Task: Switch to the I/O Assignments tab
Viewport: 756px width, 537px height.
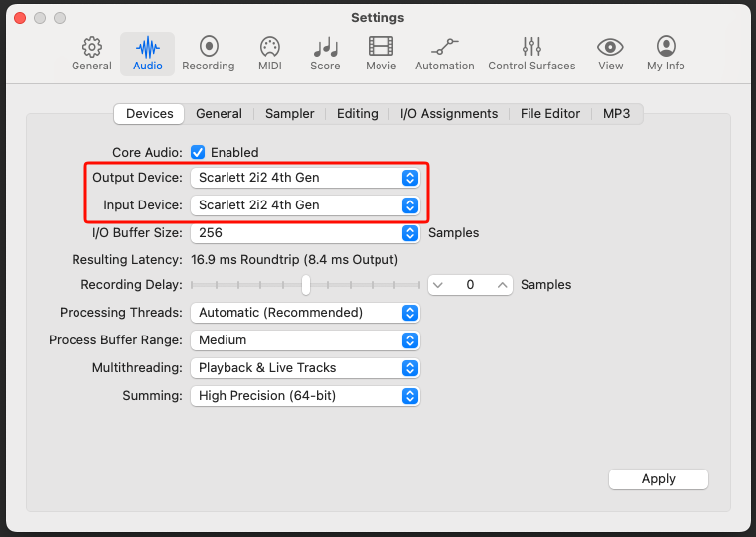Action: coord(449,114)
